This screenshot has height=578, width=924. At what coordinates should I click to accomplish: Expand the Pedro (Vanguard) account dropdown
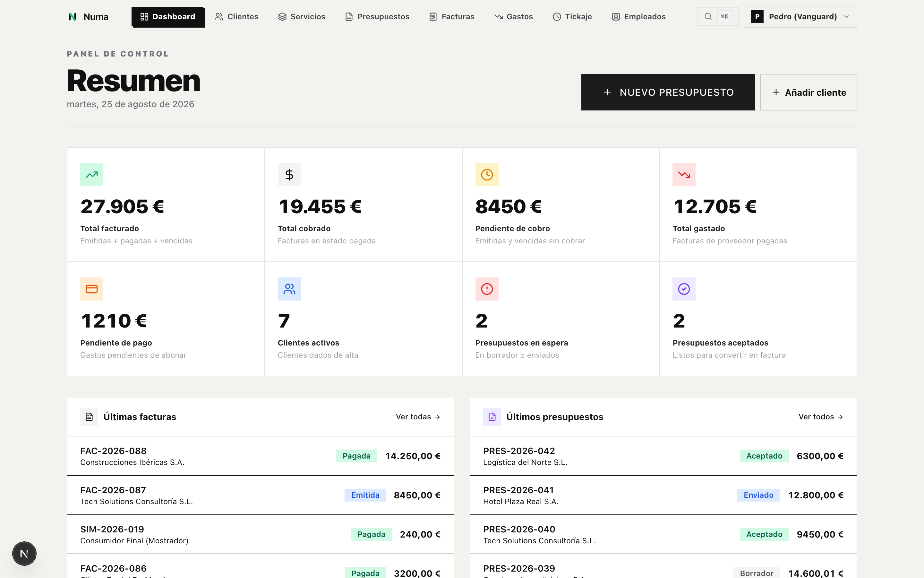point(800,17)
